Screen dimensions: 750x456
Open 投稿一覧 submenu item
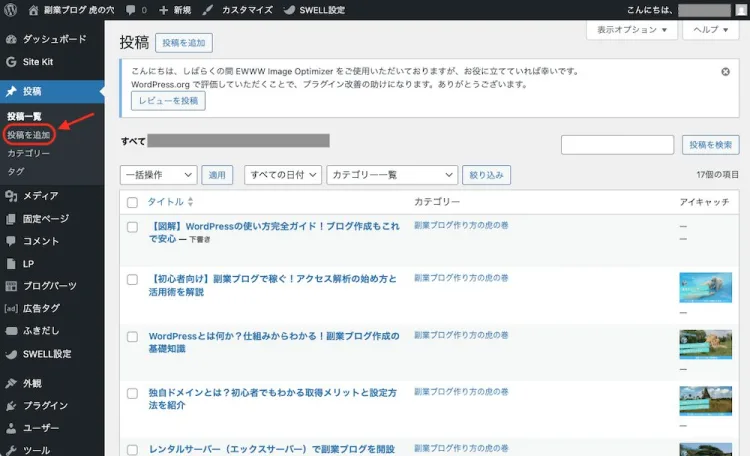24,116
